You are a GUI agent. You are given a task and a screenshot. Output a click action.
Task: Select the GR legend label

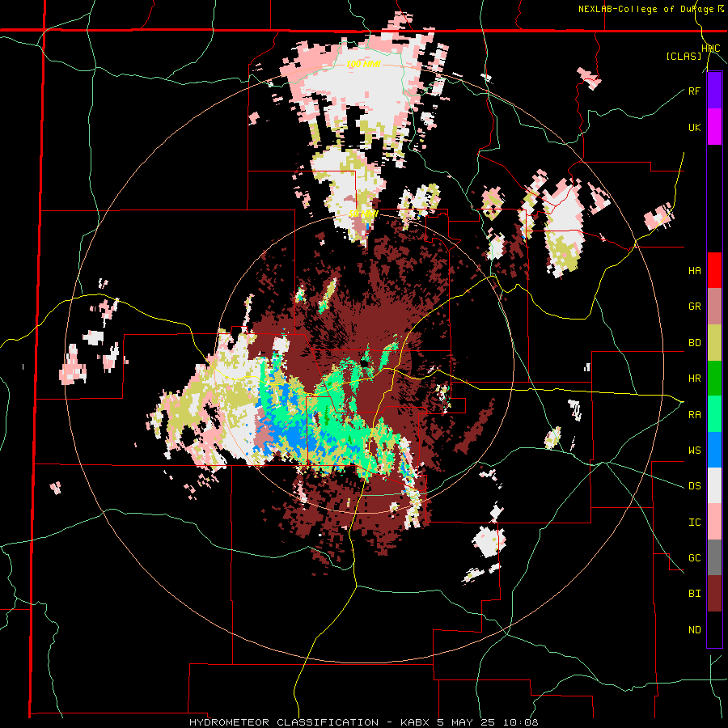coord(694,307)
